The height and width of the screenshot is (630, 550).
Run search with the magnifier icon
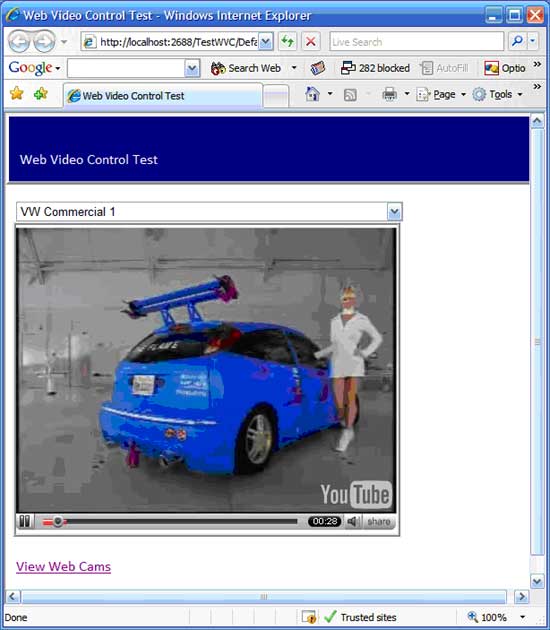click(517, 41)
